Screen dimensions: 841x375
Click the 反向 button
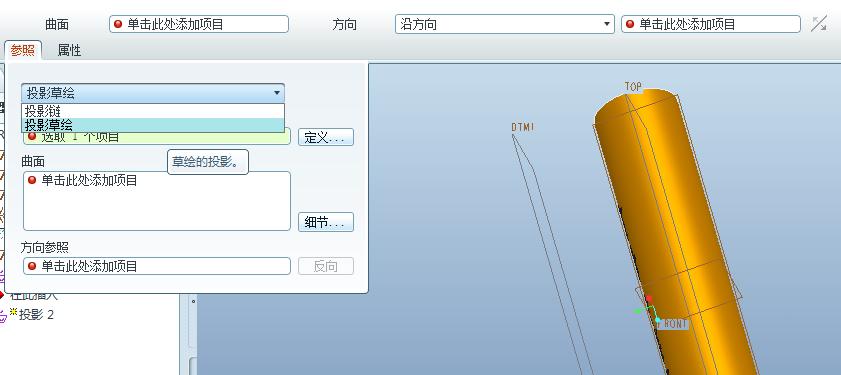326,266
